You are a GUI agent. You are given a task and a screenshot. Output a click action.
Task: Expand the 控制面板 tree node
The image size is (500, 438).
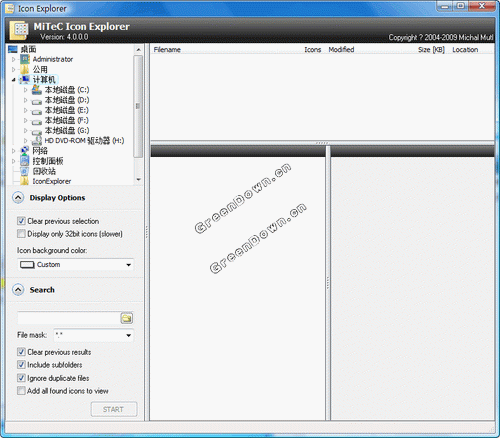click(13, 161)
